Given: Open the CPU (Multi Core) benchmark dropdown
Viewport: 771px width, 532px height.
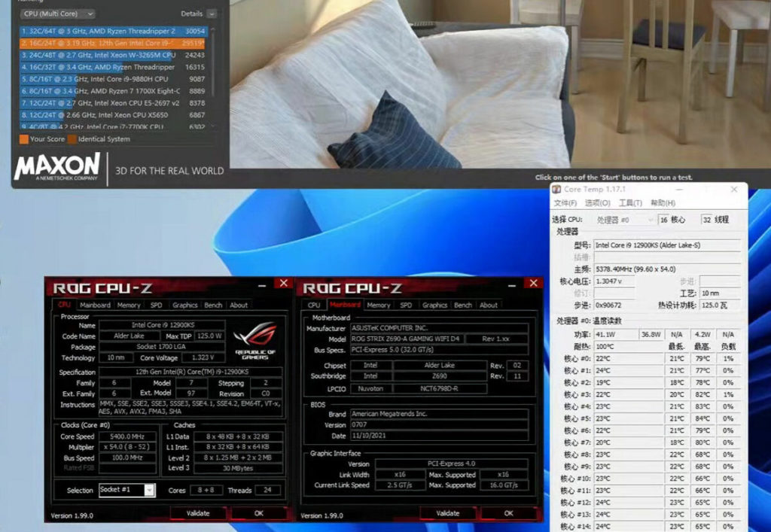Looking at the screenshot, I should (x=56, y=14).
